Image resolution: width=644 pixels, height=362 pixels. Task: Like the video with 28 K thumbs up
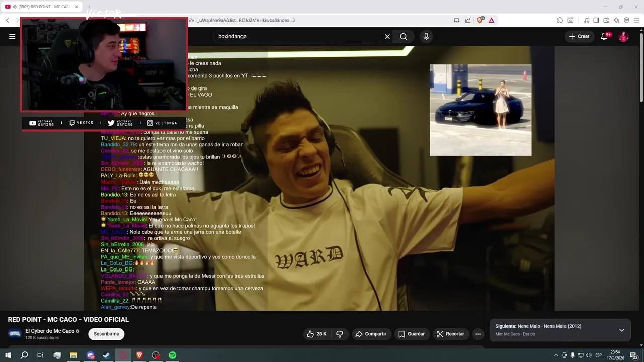point(316,334)
